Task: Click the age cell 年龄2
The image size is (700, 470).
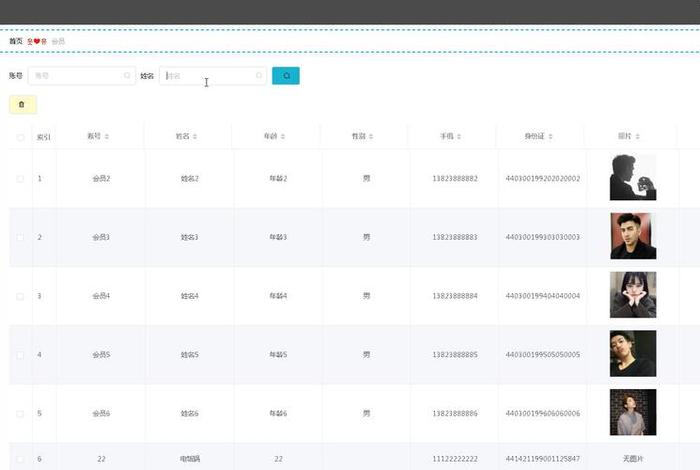Action: pyautogui.click(x=278, y=179)
